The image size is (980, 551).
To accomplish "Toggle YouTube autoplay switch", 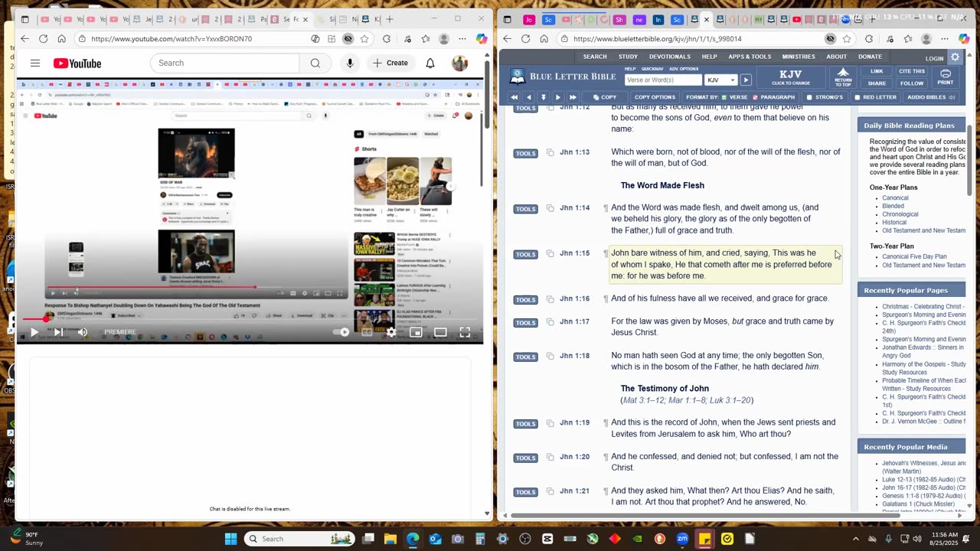I will coord(341,332).
